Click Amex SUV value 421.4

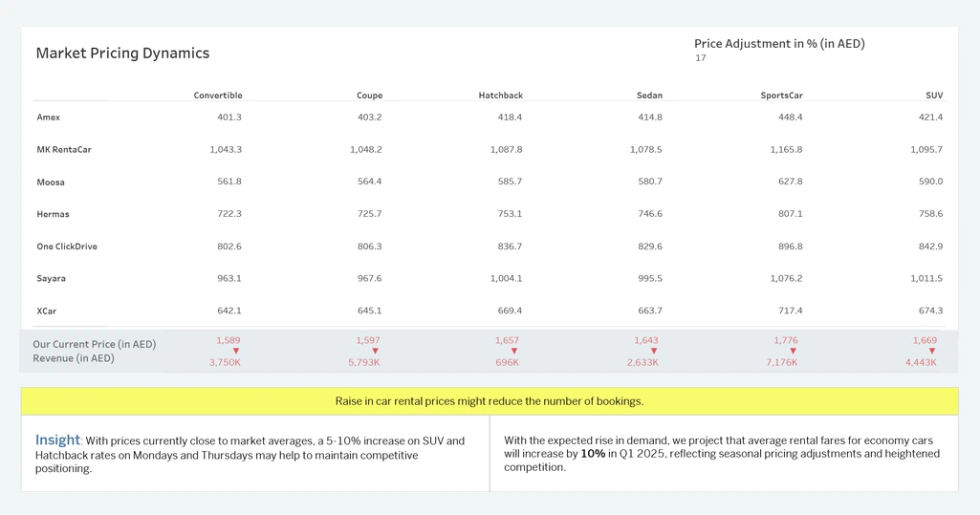pyautogui.click(x=930, y=117)
